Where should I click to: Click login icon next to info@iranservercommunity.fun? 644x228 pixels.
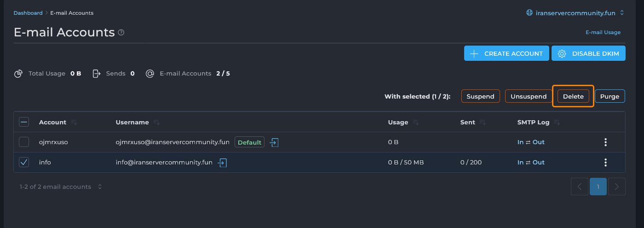click(222, 163)
